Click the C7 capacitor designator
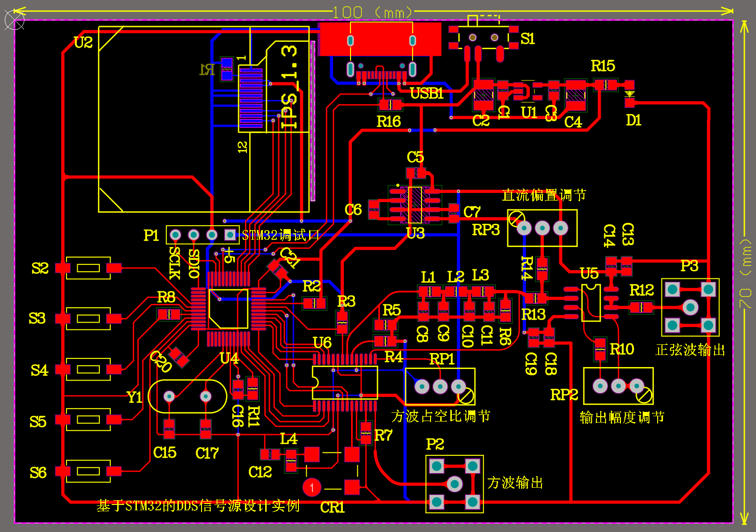Screen dimensions: 756x532 tap(472, 212)
